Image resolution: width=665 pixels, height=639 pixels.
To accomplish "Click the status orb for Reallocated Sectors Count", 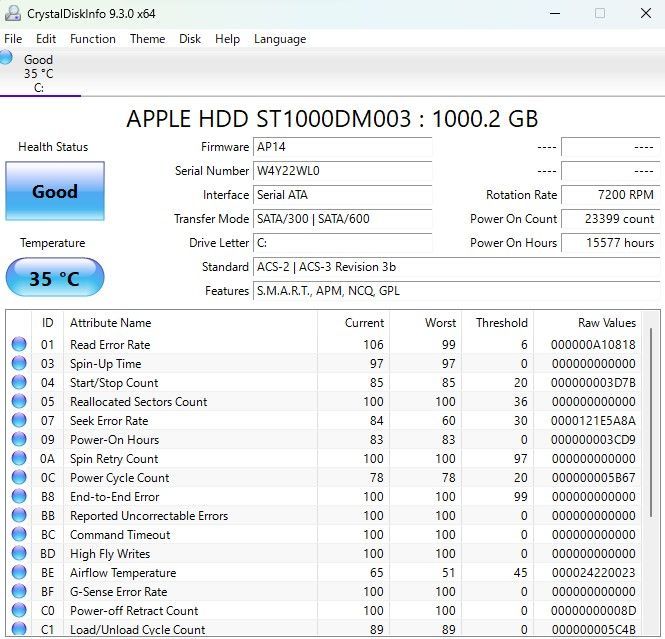I will (x=19, y=402).
